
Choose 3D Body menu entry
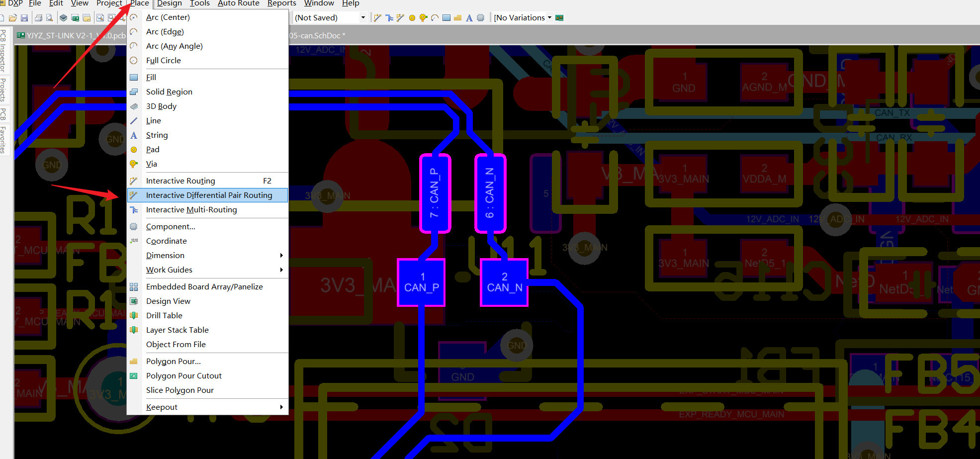[x=208, y=106]
